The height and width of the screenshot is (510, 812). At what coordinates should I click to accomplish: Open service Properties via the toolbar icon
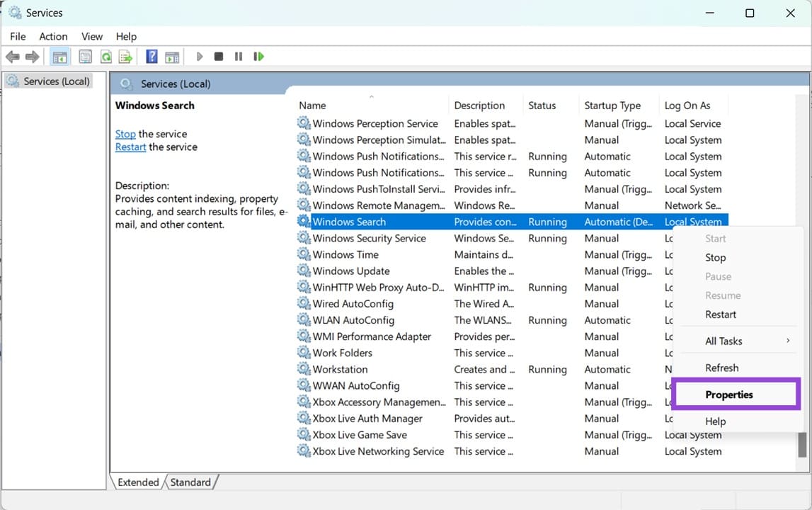[85, 57]
